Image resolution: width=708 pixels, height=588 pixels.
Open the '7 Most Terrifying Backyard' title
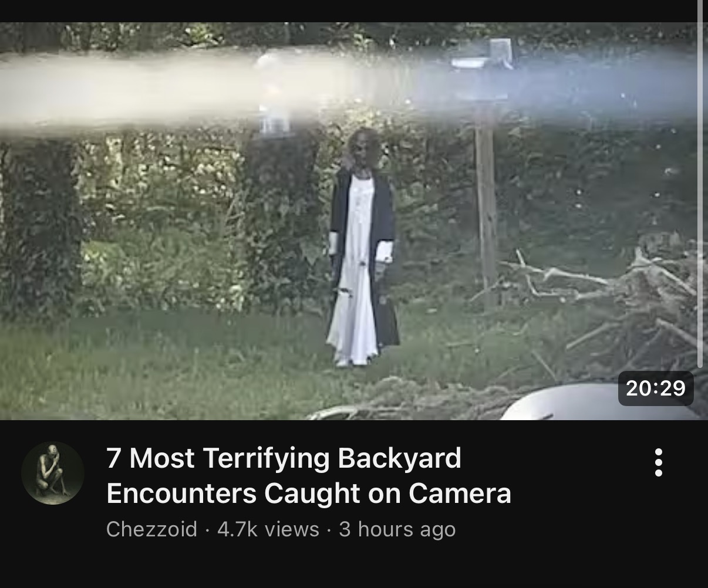284,458
